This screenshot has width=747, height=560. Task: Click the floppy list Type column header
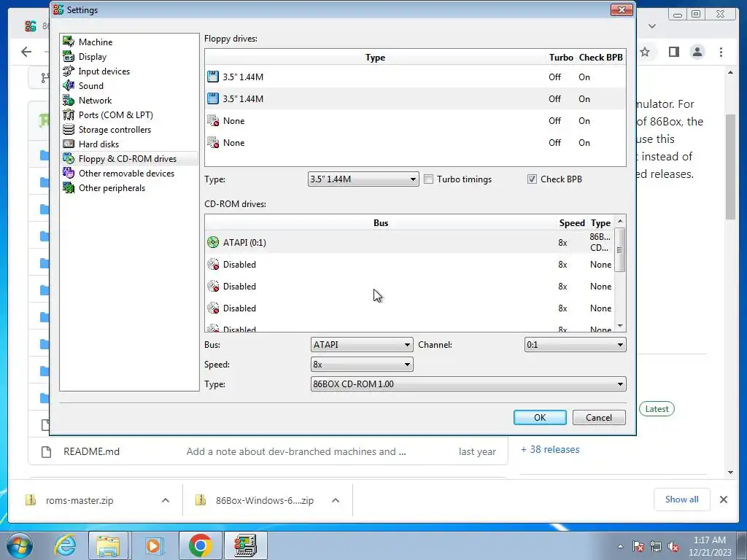pos(375,58)
